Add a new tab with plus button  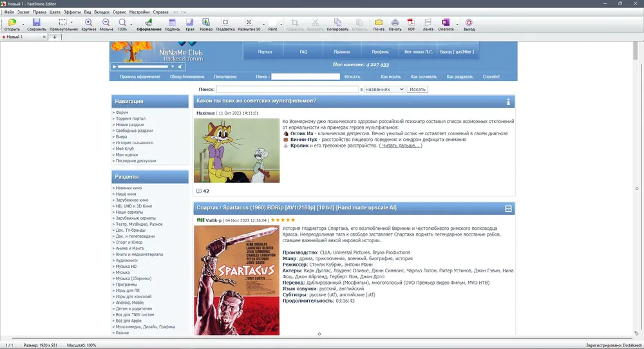click(54, 37)
